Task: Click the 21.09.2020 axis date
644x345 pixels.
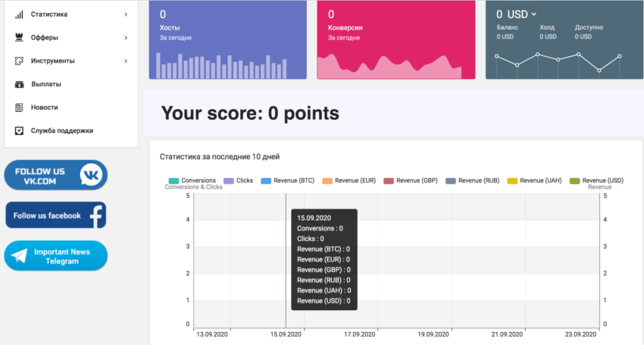Action: pos(507,334)
